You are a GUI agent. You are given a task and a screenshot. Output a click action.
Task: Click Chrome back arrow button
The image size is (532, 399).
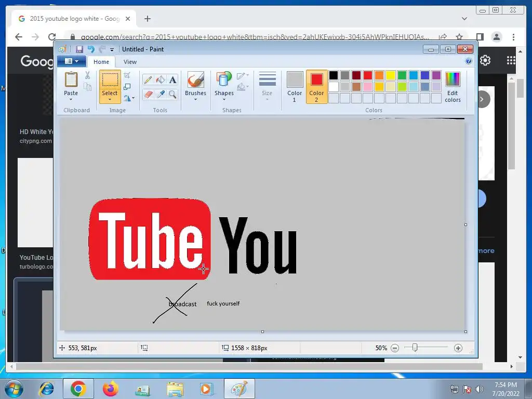point(19,37)
